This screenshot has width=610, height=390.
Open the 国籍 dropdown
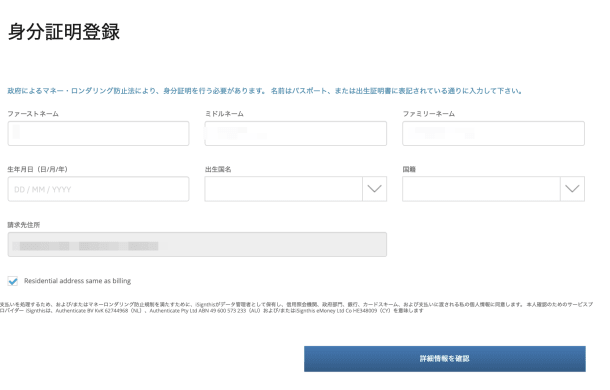point(493,189)
